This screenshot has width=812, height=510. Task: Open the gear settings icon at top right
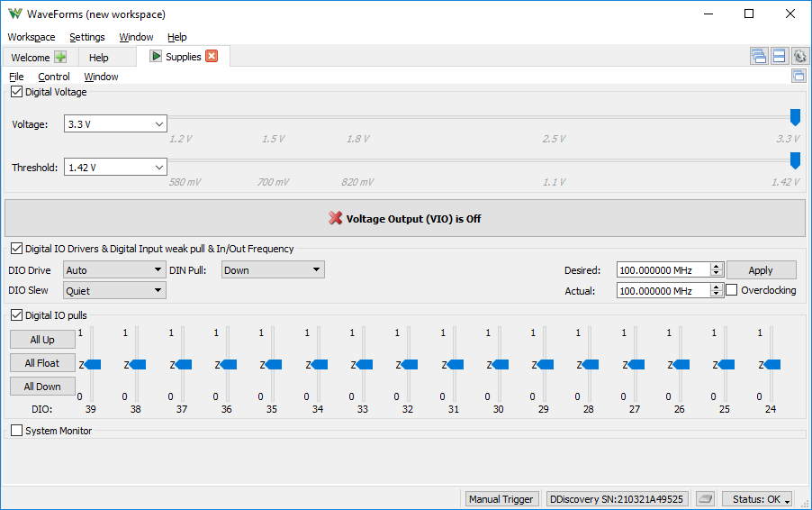click(x=799, y=56)
